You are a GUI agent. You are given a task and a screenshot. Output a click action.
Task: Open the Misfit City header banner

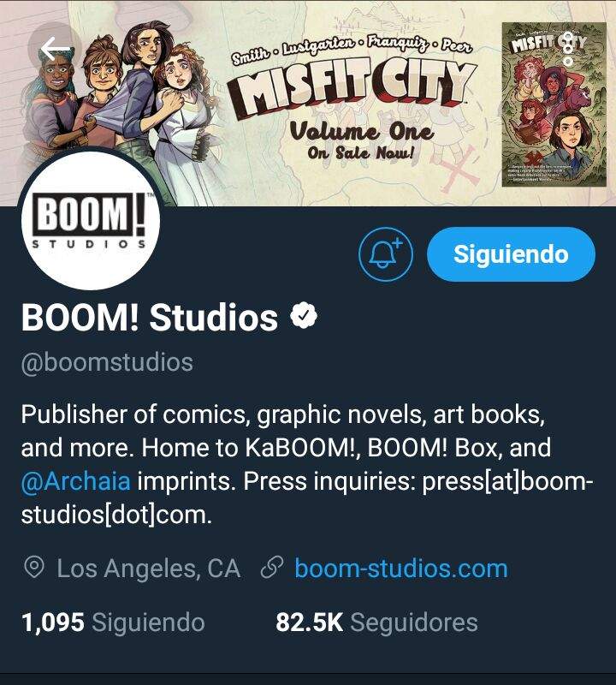click(x=308, y=103)
